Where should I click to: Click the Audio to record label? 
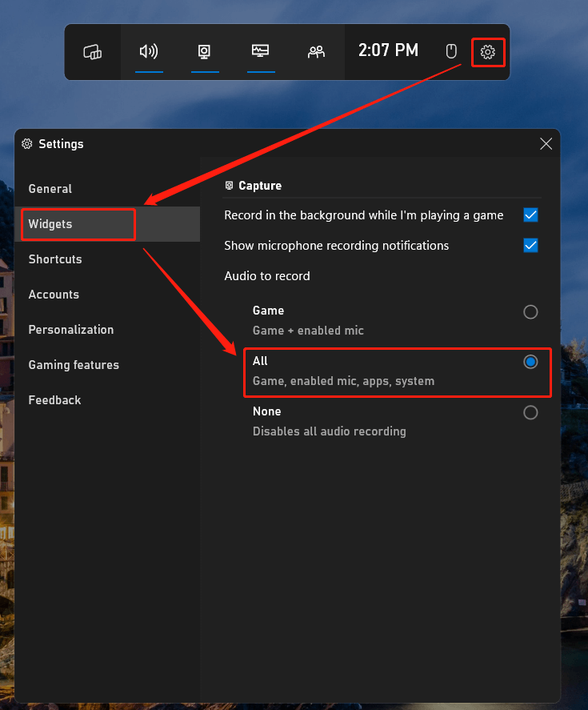coord(267,276)
